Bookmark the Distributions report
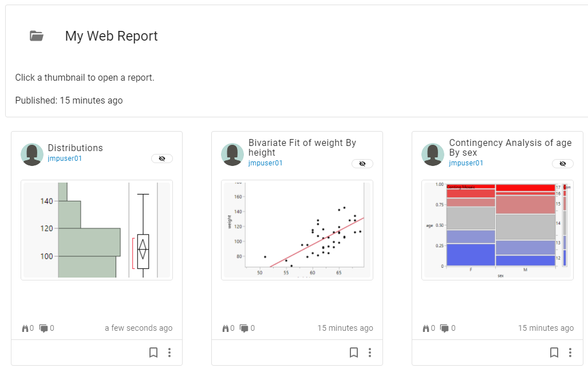 click(153, 353)
